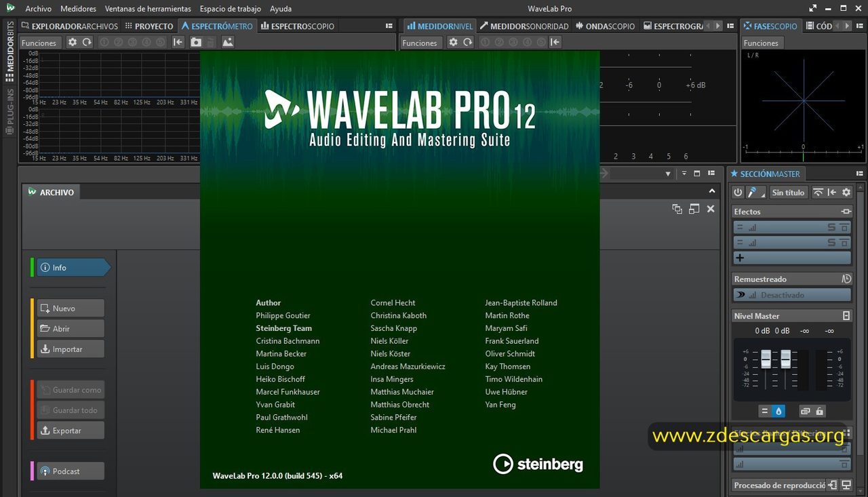Click the Info button
Viewport: 868px width, 497px height.
73,268
